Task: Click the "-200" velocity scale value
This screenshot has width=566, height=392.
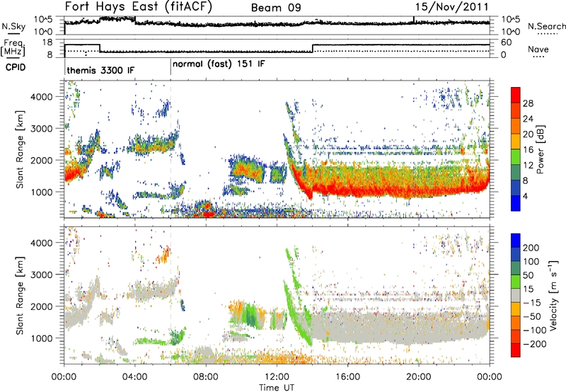Action: click(x=535, y=344)
